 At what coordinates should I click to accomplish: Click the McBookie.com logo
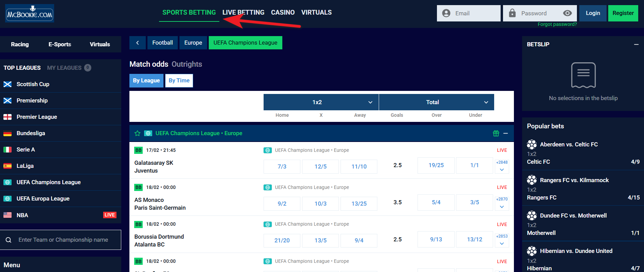[x=30, y=14]
